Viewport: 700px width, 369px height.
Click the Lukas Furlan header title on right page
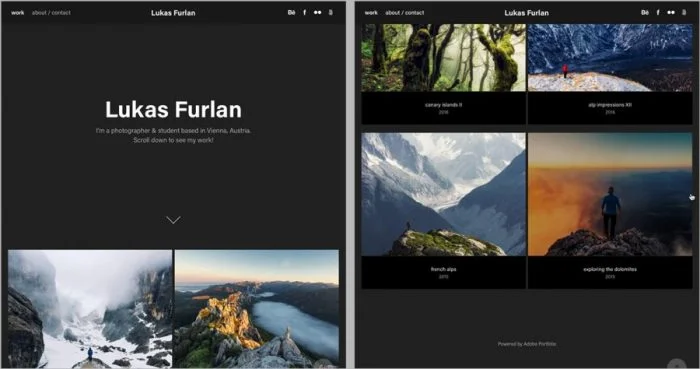[x=527, y=13]
